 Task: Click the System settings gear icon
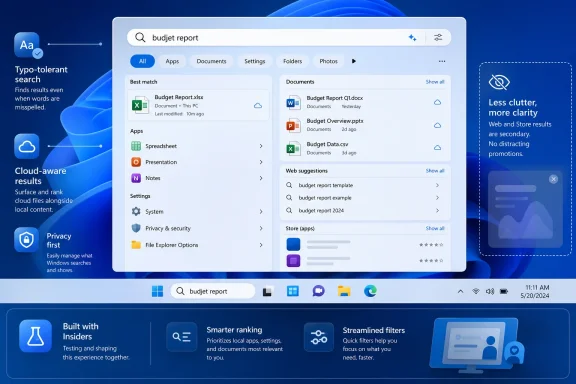(136, 211)
